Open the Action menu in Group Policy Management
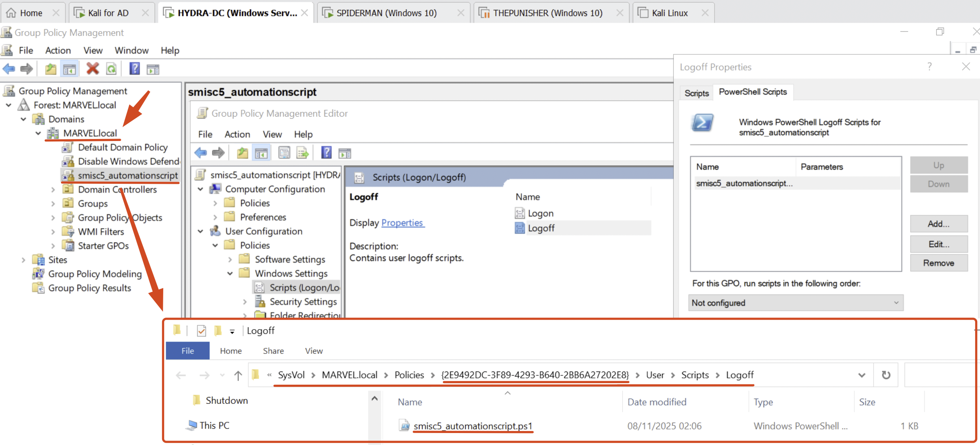 [x=58, y=50]
